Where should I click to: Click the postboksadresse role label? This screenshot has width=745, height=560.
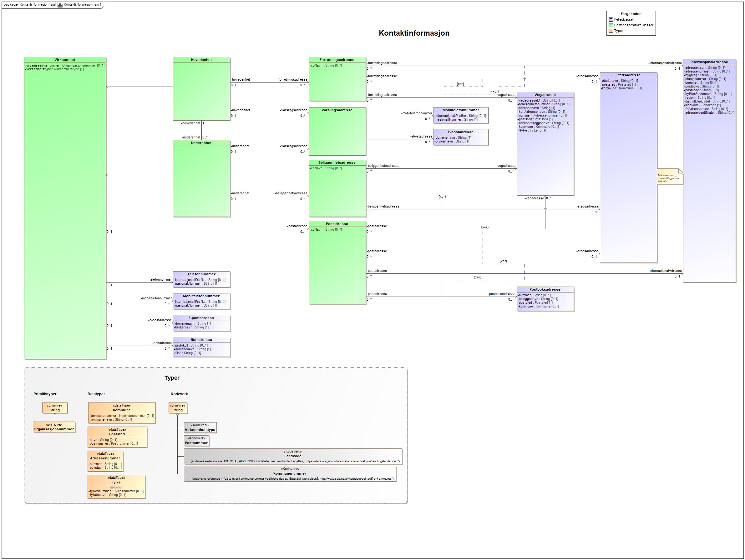[501, 294]
